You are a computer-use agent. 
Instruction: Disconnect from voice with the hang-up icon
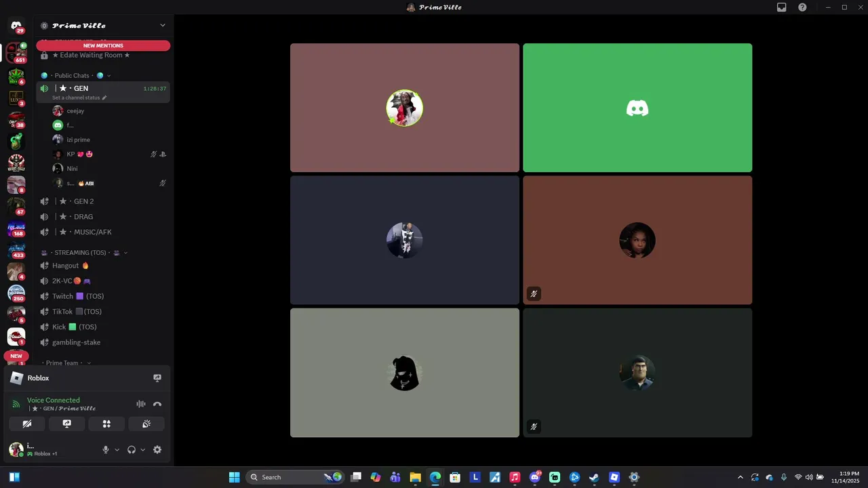pyautogui.click(x=157, y=404)
